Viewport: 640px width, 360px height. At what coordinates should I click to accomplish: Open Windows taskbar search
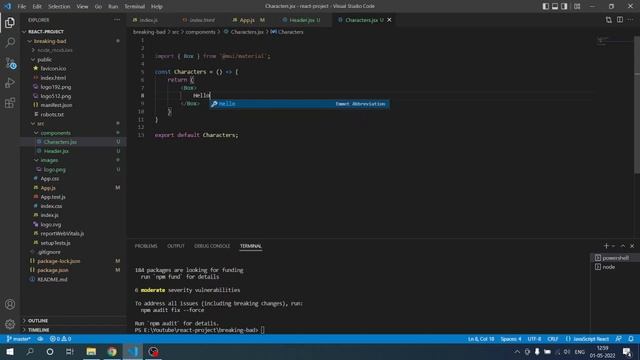pos(30,351)
